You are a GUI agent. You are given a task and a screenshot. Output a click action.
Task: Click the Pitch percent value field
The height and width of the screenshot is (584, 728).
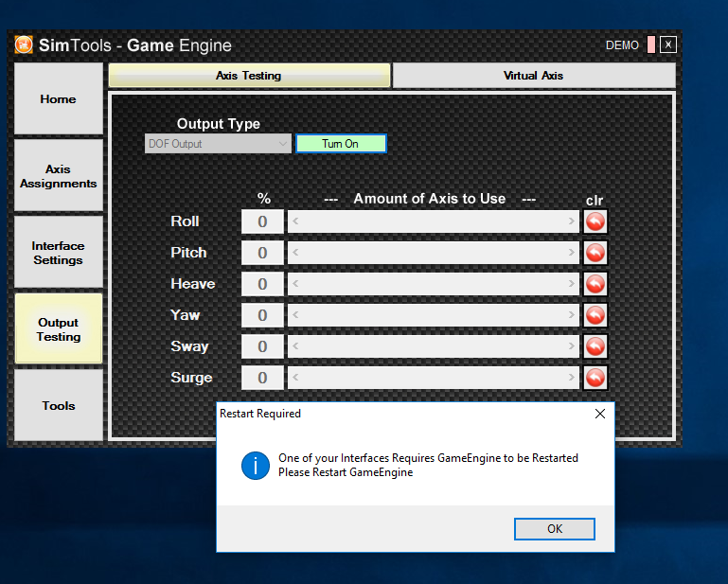(262, 253)
